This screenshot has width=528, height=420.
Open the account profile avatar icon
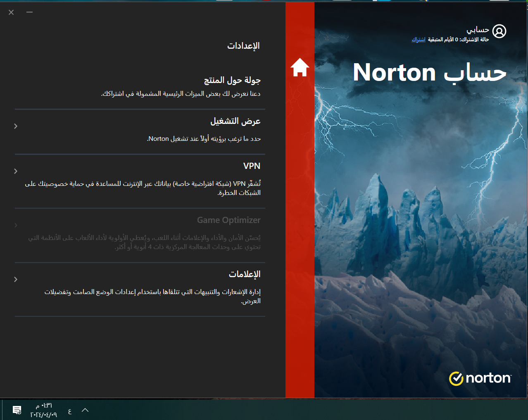(x=499, y=31)
